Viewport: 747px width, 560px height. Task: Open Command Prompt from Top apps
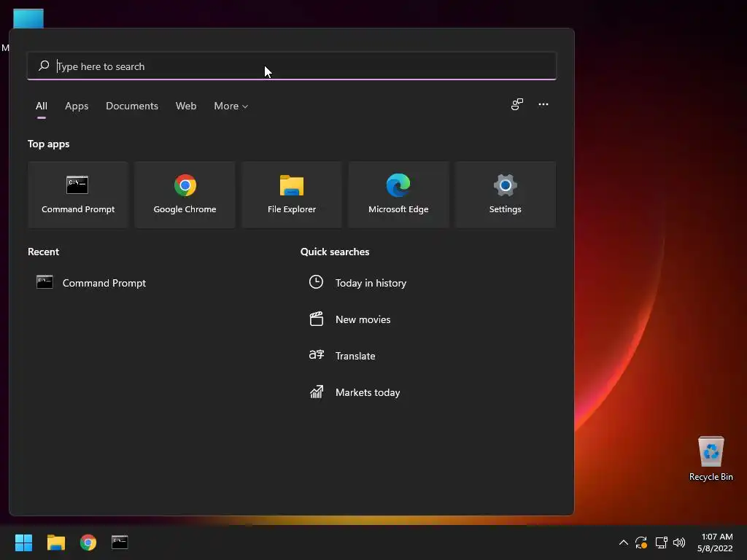[78, 194]
